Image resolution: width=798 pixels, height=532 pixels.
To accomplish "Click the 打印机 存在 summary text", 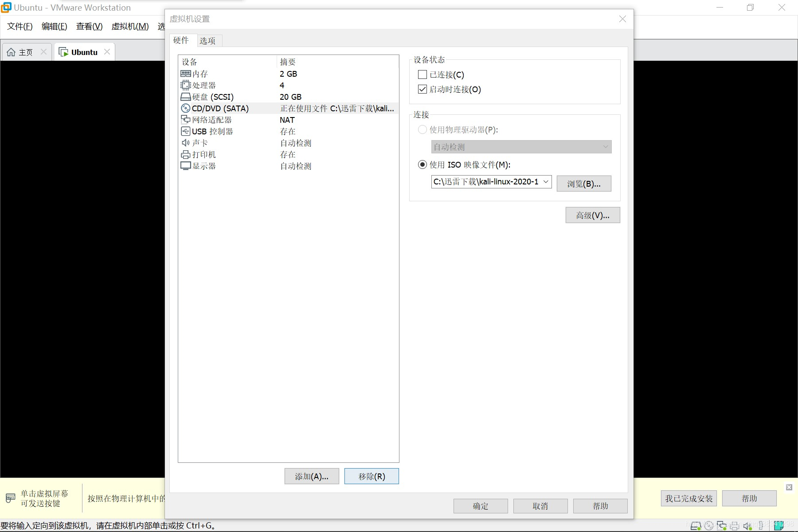I will coord(288,154).
